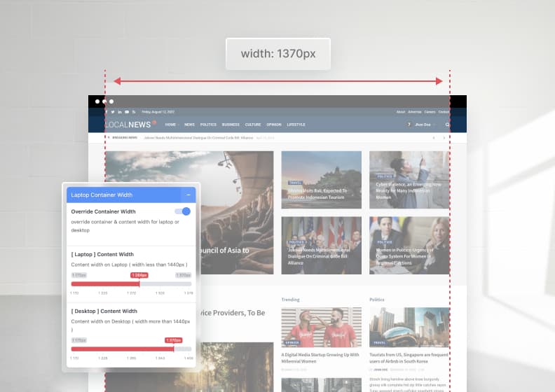Click previous arrow on breaking news ticker
The height and width of the screenshot is (392, 555).
tap(434, 138)
